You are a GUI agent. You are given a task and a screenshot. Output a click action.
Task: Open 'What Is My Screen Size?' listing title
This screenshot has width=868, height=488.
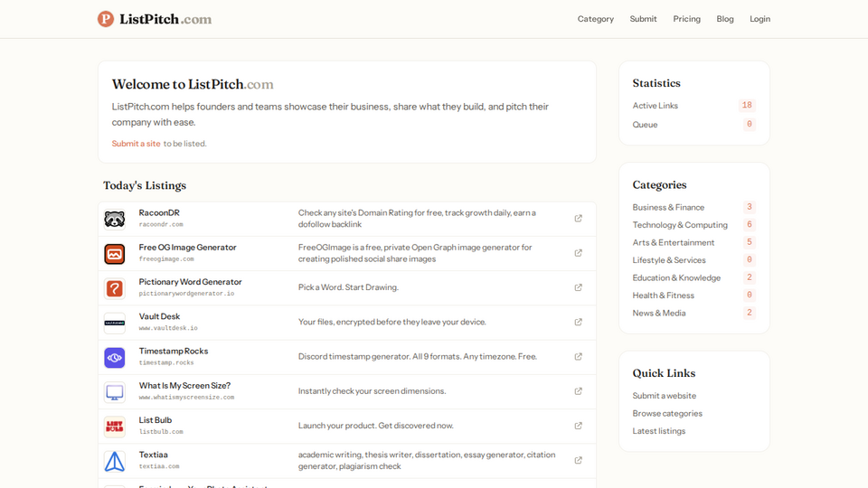click(184, 386)
